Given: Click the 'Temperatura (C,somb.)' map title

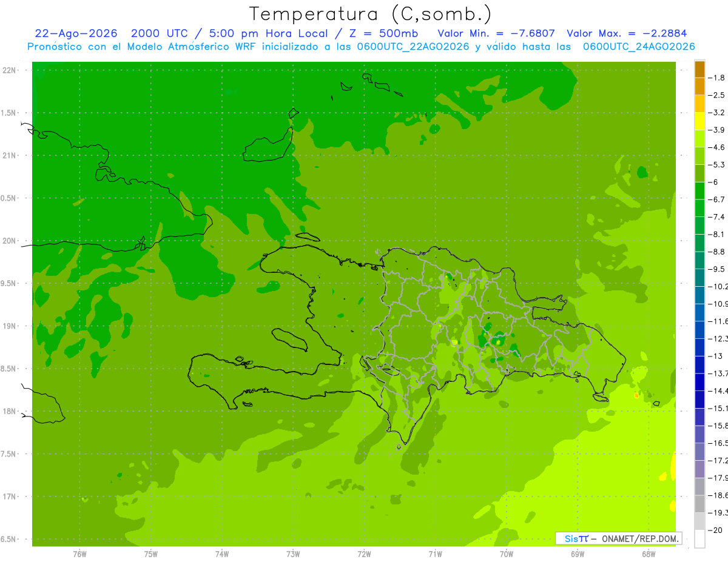Looking at the screenshot, I should pos(370,15).
